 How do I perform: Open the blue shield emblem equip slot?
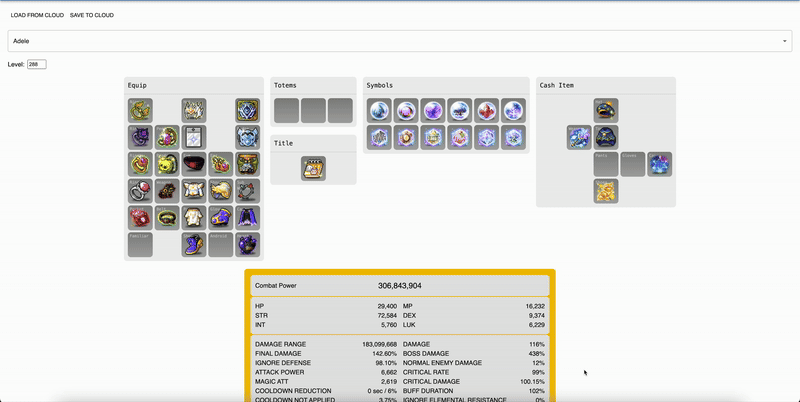pyautogui.click(x=247, y=111)
